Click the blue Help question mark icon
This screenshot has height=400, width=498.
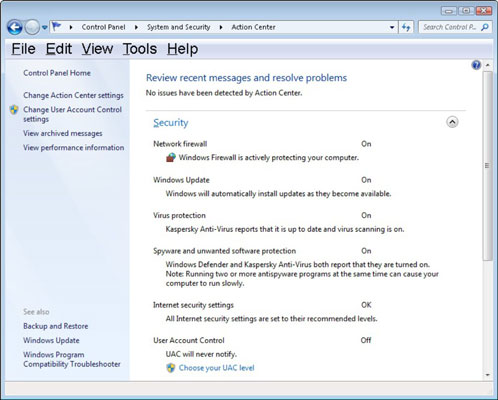tap(476, 65)
